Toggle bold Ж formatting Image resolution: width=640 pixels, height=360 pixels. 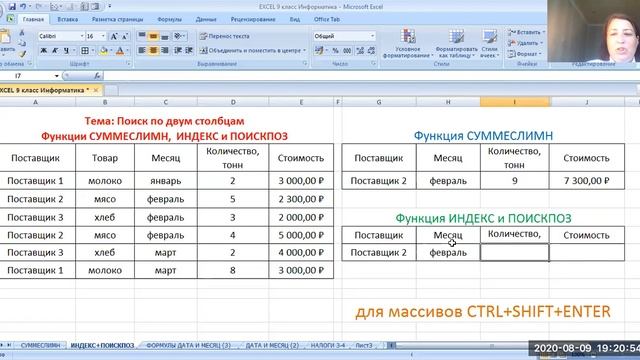pyautogui.click(x=43, y=51)
